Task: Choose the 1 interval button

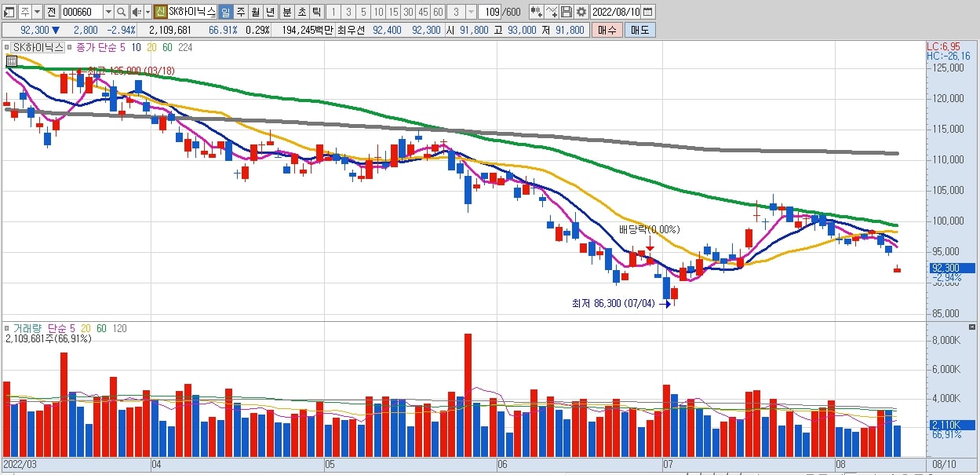Action: [x=333, y=12]
